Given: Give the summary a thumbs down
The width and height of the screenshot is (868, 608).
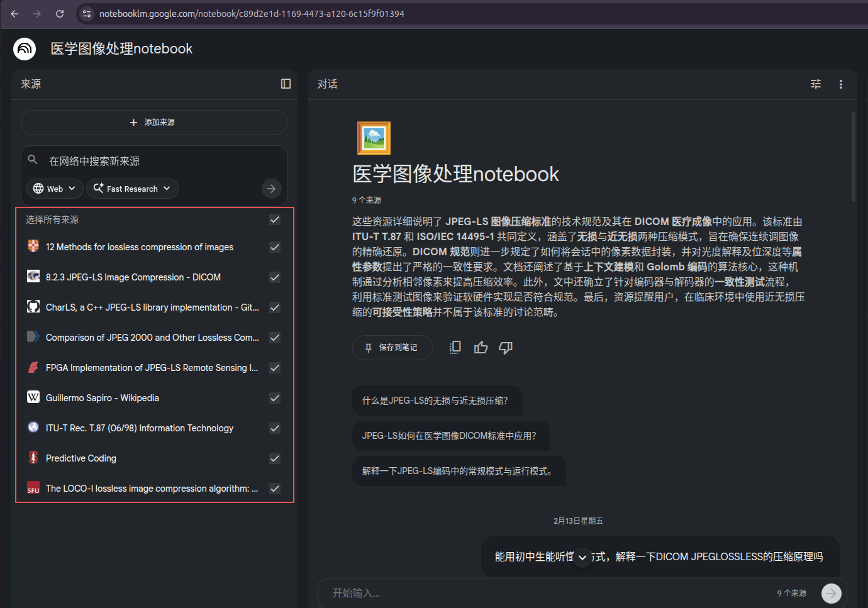Looking at the screenshot, I should 506,347.
